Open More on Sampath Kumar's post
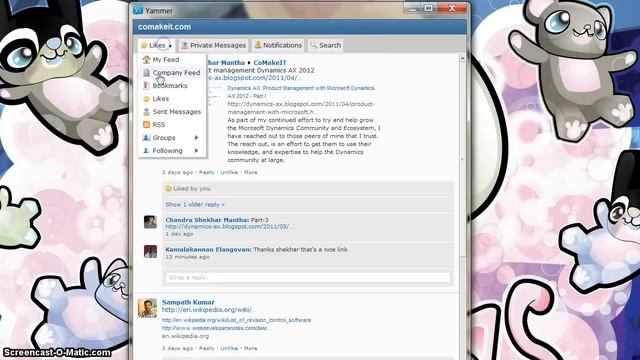This screenshot has height=360, width=640. [251, 348]
